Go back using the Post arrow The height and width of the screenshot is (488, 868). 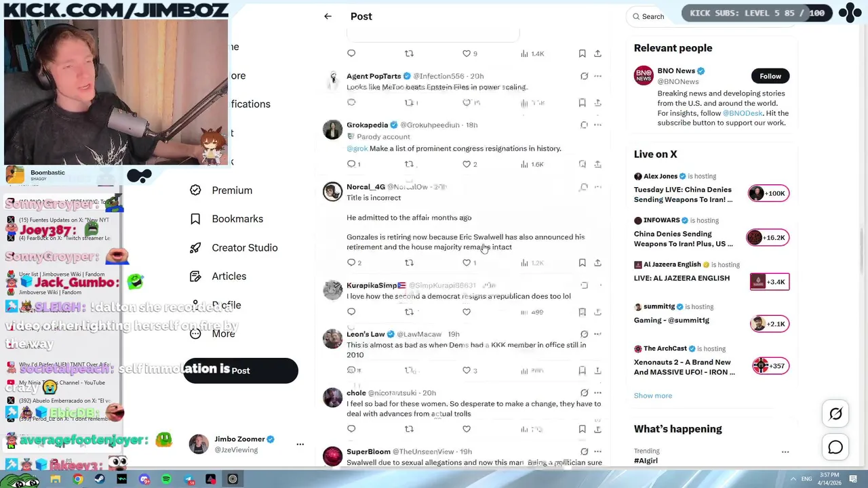point(328,16)
